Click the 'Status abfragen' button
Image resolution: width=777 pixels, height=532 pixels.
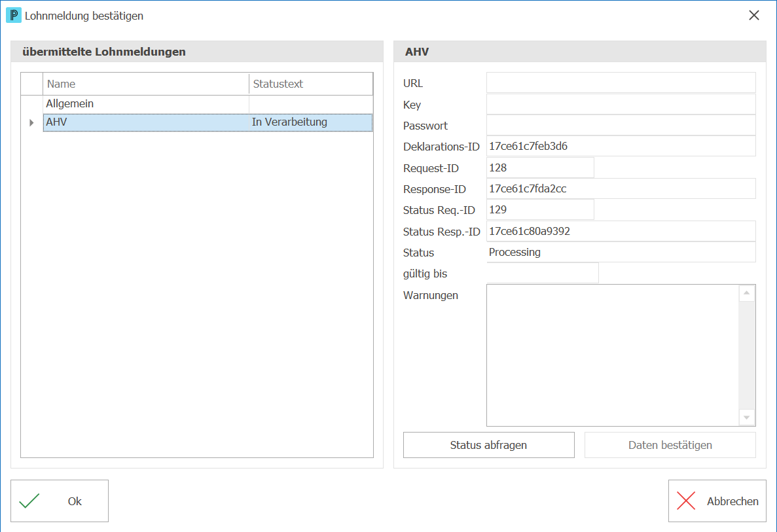(x=488, y=446)
